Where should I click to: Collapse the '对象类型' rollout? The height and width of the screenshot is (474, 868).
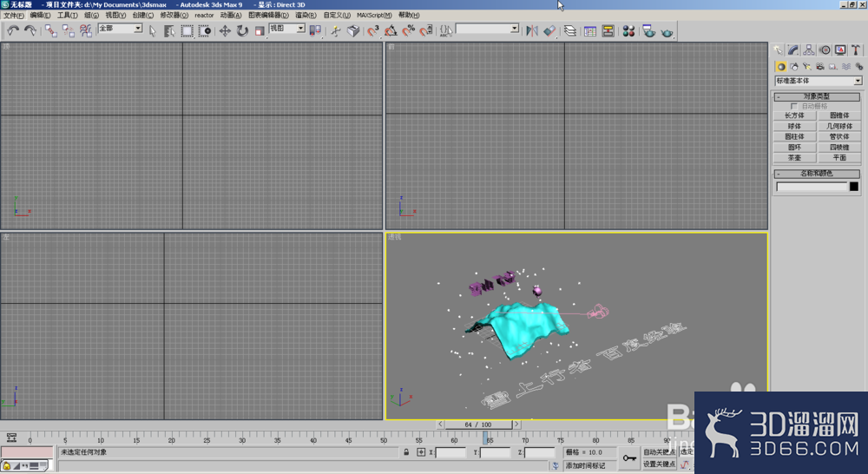[x=817, y=96]
